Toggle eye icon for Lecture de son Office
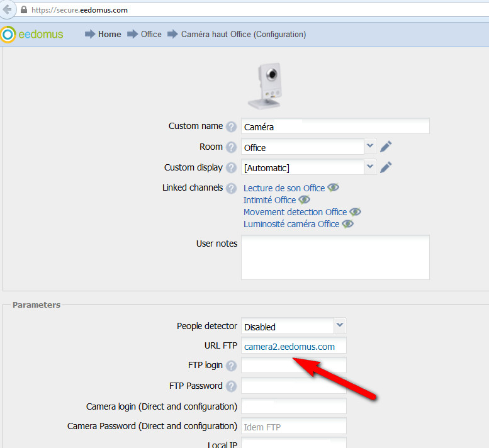The image size is (489, 448). [333, 188]
